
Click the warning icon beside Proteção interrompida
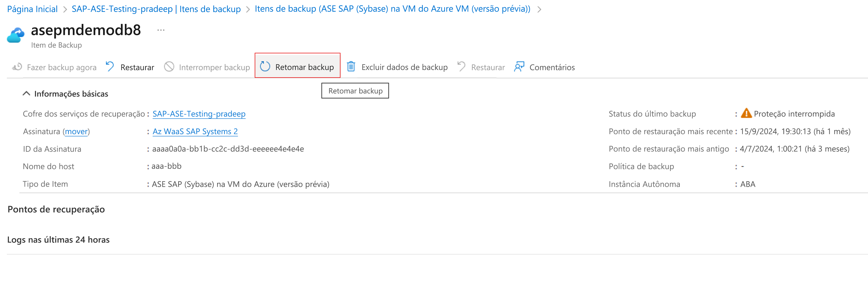746,113
